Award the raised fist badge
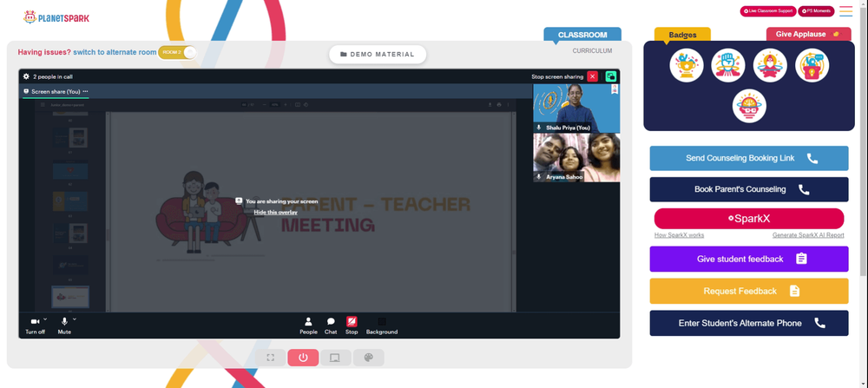 pyautogui.click(x=728, y=65)
